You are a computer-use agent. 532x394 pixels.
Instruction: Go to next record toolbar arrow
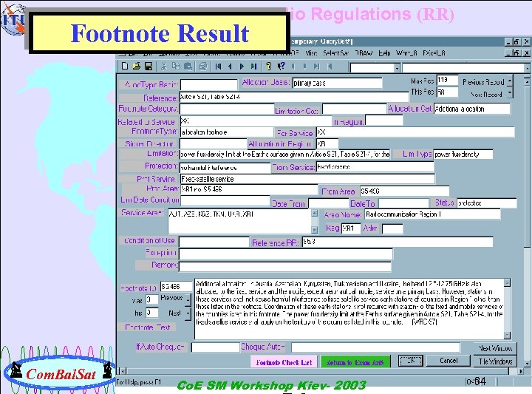coord(242,67)
